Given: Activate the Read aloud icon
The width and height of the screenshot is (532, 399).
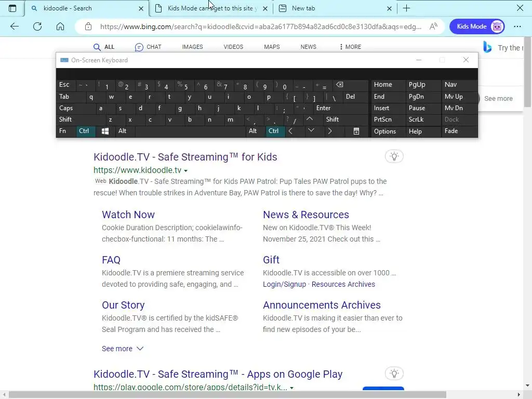Looking at the screenshot, I should click(x=433, y=26).
